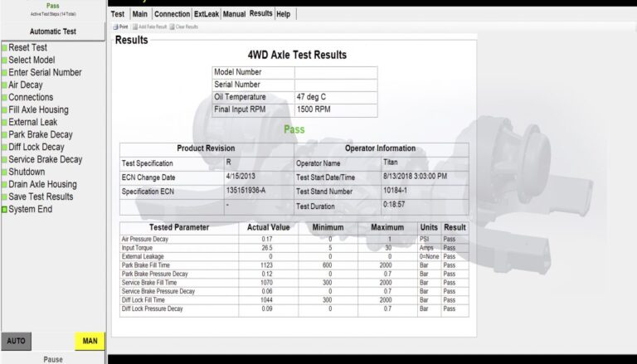Image resolution: width=637 pixels, height=364 pixels.
Task: Open the Connection tab
Action: point(172,14)
